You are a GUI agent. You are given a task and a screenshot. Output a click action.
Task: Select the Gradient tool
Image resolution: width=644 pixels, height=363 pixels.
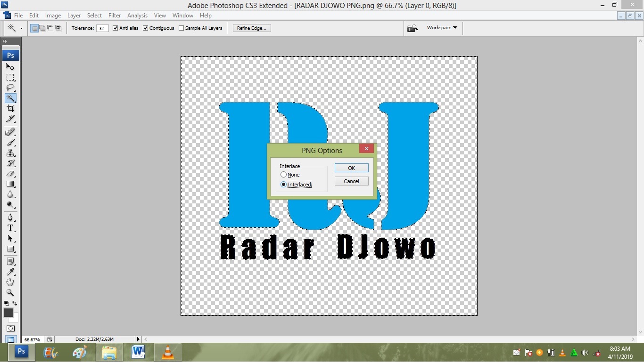tap(10, 184)
